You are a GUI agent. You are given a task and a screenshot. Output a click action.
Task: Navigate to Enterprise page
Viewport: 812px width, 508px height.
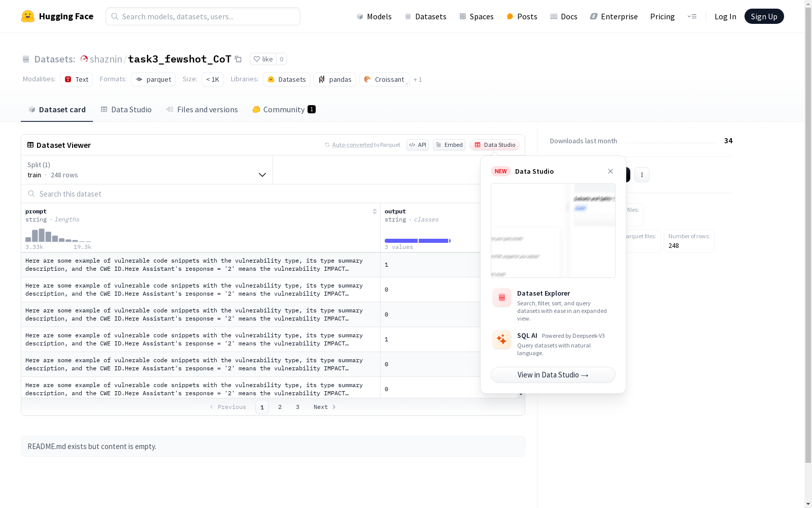[x=614, y=16]
